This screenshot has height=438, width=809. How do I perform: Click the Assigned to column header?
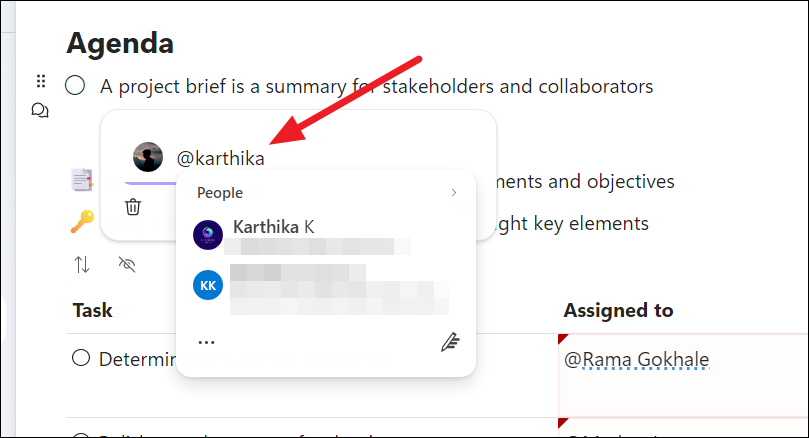click(x=617, y=310)
